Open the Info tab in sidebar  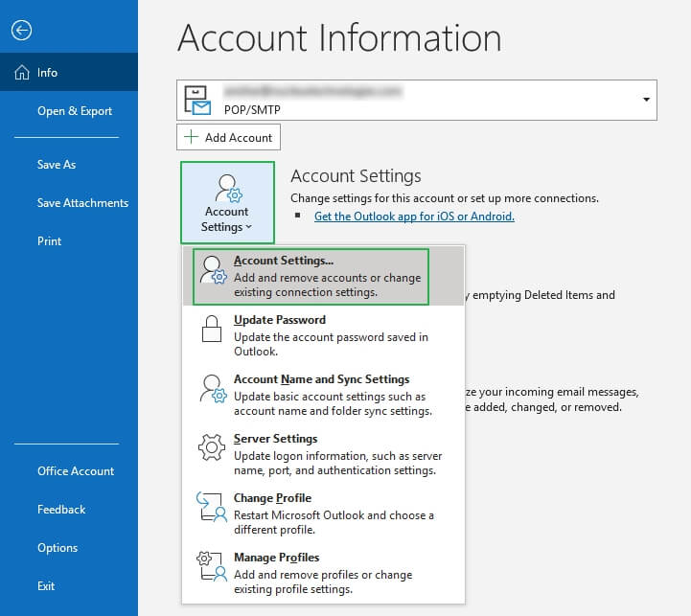point(69,72)
